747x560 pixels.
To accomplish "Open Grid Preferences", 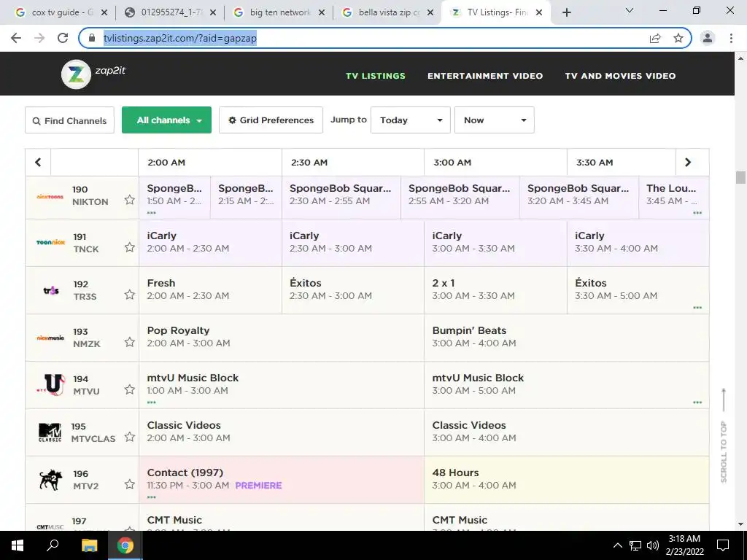I will coord(271,120).
